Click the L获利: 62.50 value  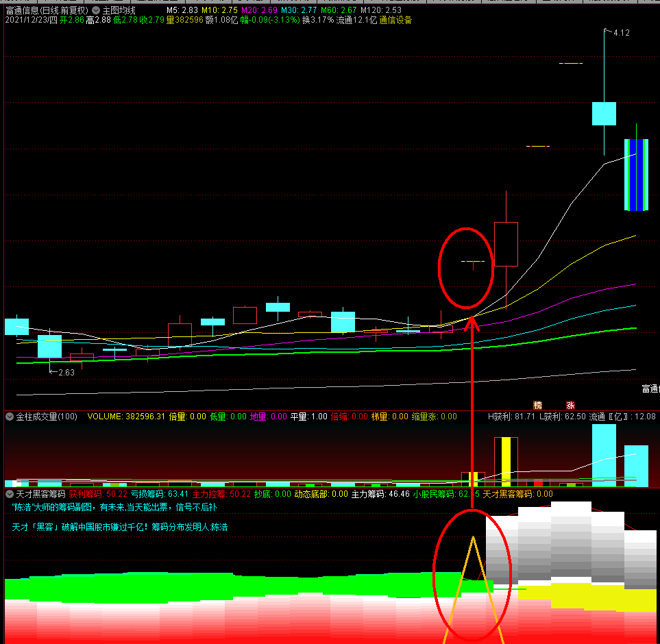click(x=562, y=417)
